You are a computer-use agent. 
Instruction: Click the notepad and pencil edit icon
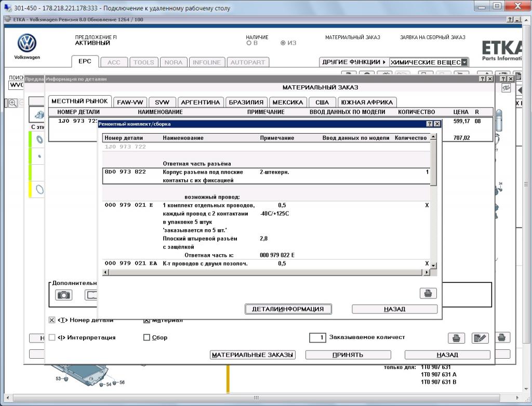tap(480, 338)
